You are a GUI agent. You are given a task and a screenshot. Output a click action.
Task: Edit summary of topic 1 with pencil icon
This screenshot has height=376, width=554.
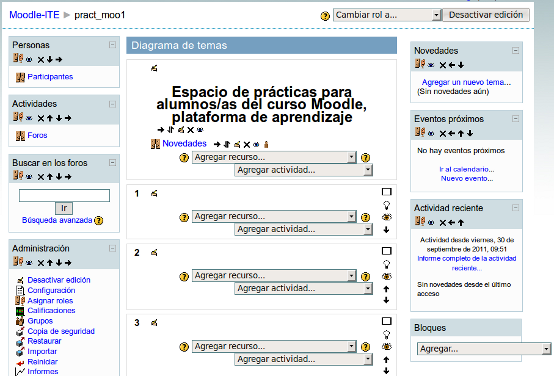click(x=154, y=194)
